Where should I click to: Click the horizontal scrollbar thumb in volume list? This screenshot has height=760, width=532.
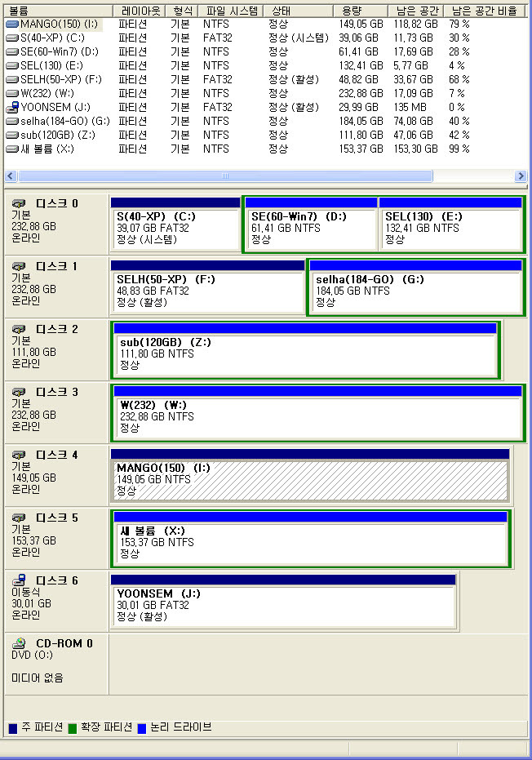225,176
